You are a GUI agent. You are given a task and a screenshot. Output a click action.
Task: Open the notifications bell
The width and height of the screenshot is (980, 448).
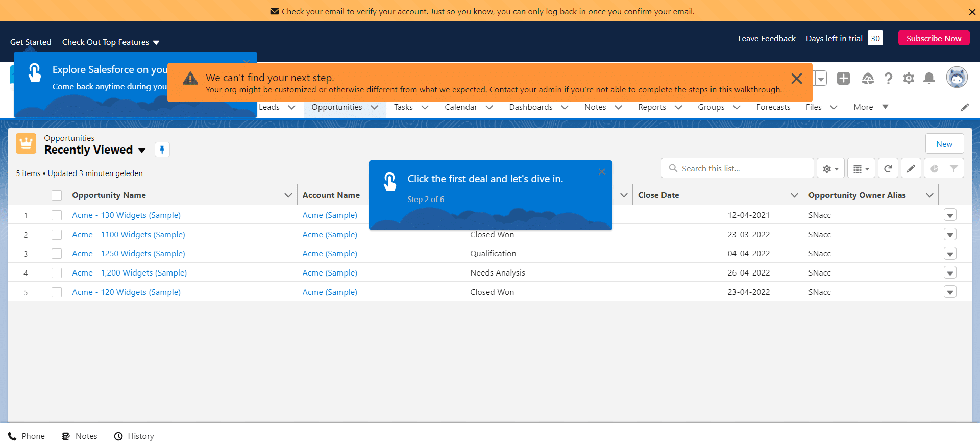tap(929, 78)
